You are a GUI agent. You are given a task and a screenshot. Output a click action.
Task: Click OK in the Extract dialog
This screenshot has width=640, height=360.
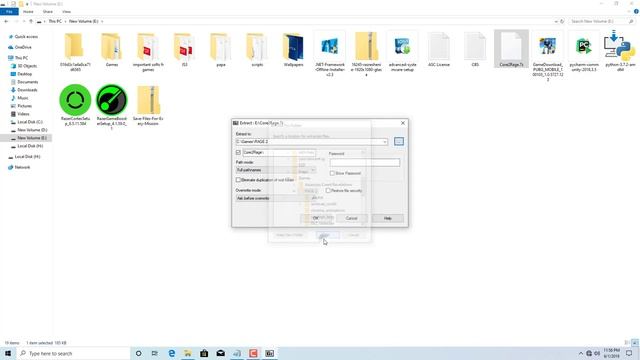[x=316, y=218]
